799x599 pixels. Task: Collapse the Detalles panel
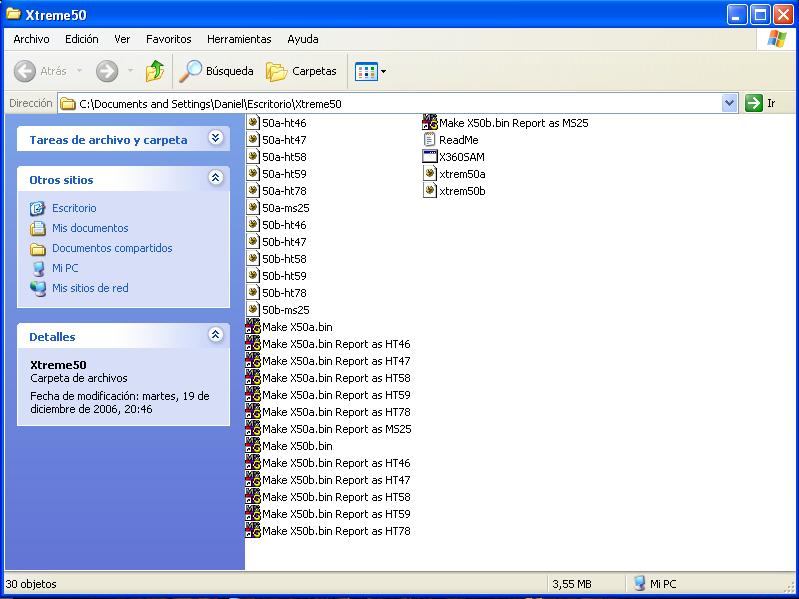[x=215, y=335]
